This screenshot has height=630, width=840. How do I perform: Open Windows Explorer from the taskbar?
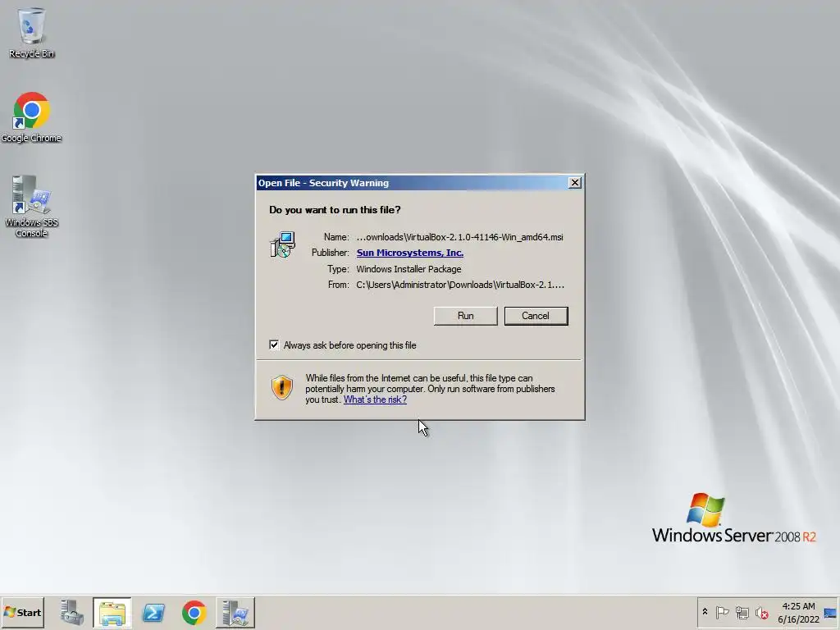112,612
